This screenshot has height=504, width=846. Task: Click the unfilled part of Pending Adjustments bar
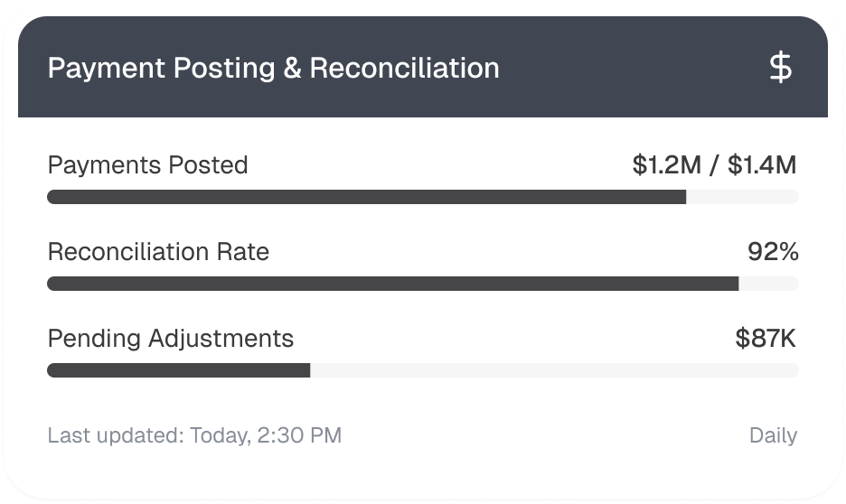pos(553,370)
